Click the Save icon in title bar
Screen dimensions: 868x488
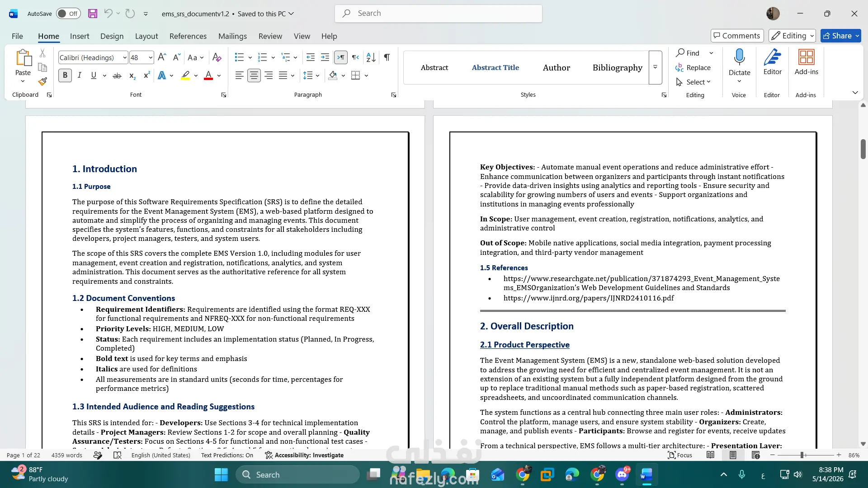click(x=93, y=14)
